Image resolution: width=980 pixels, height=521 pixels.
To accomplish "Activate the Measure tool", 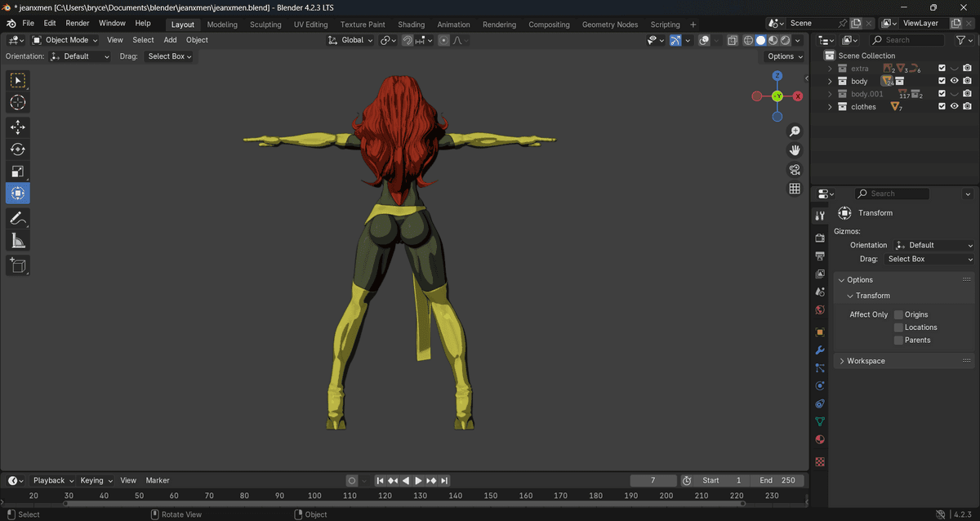I will [17, 240].
